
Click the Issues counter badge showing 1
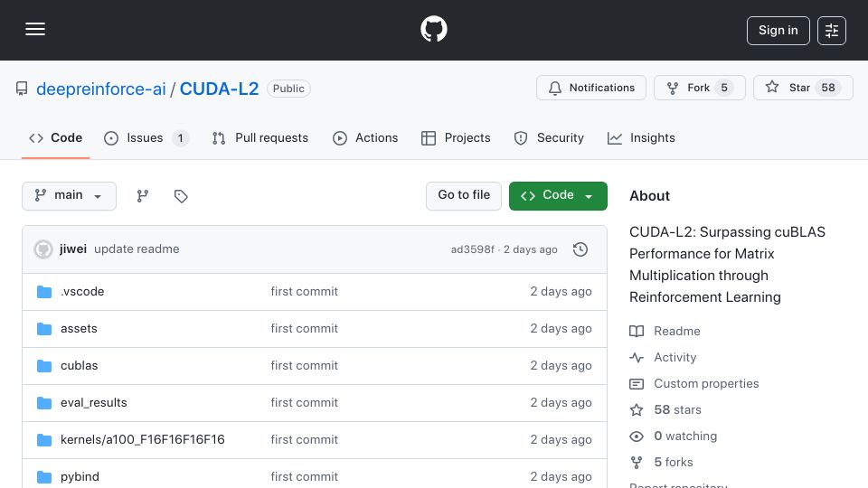[x=180, y=137]
